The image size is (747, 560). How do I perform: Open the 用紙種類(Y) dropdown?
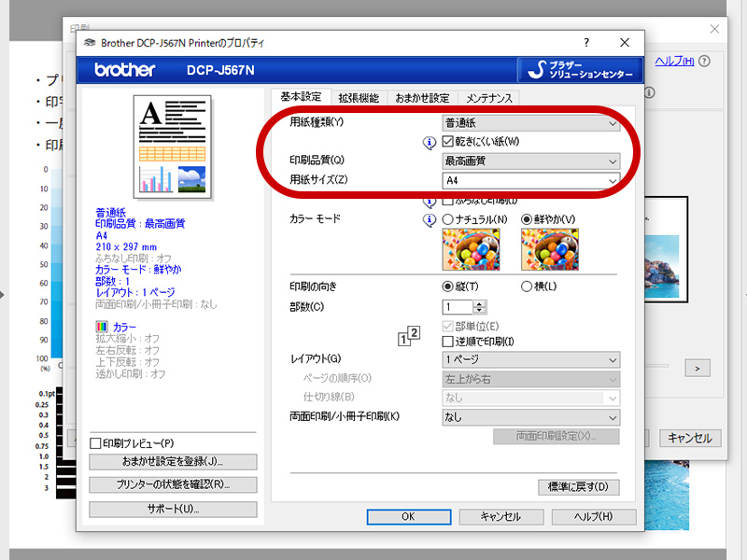[530, 123]
